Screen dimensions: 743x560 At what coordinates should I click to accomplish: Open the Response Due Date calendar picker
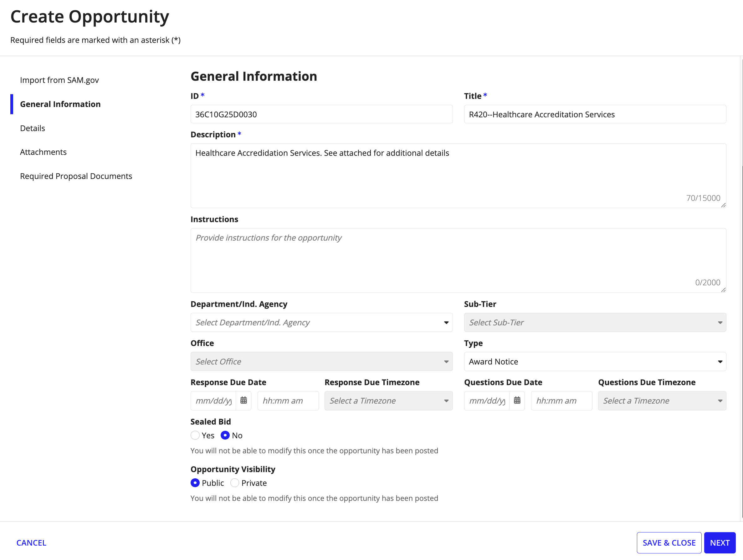click(x=243, y=400)
